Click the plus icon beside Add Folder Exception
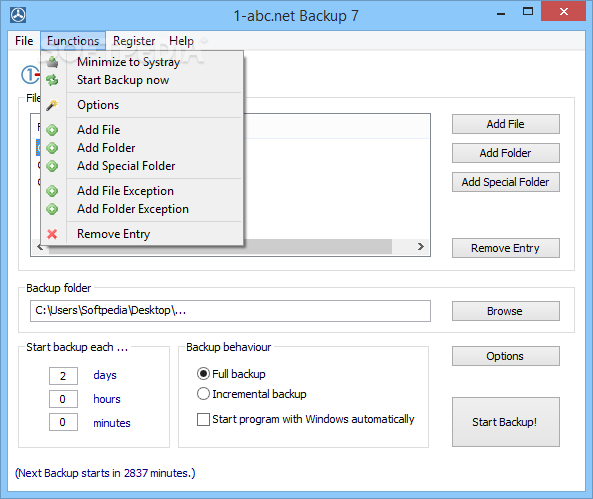The width and height of the screenshot is (593, 499). 52,209
